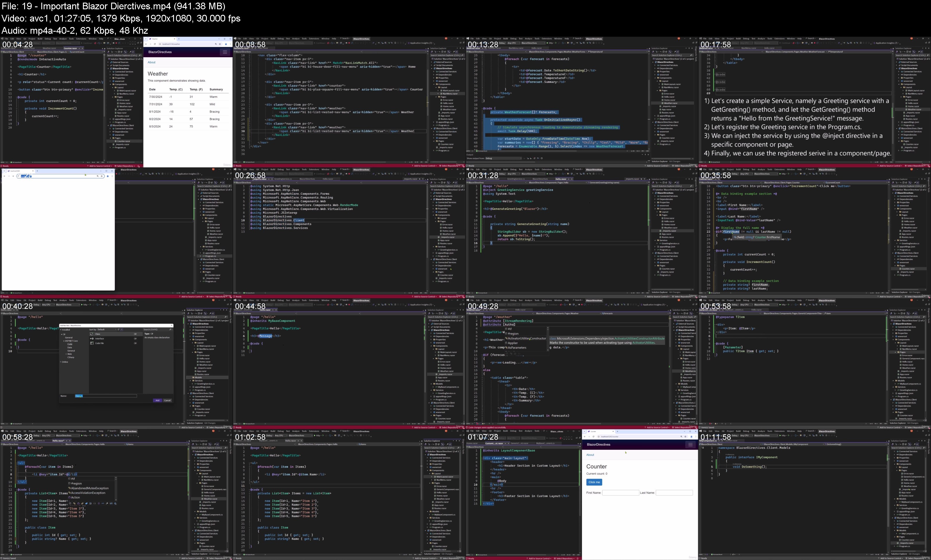Click the File name line in header

pos(113,6)
